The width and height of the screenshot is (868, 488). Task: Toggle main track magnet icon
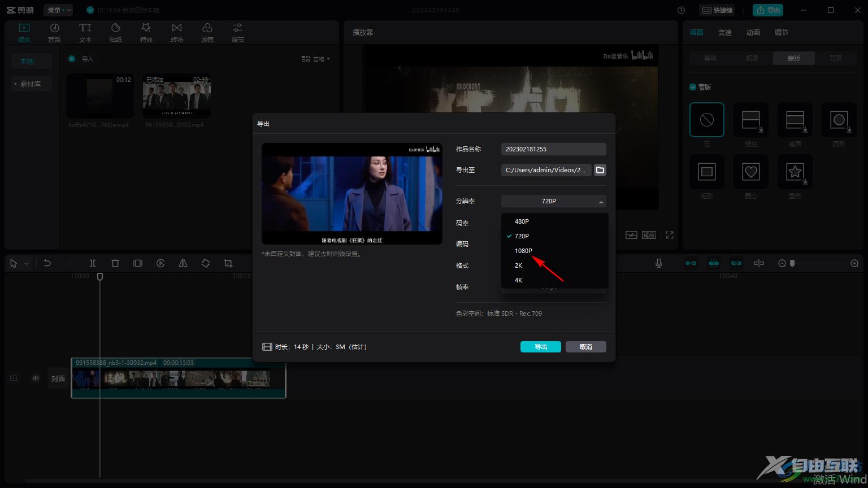691,263
